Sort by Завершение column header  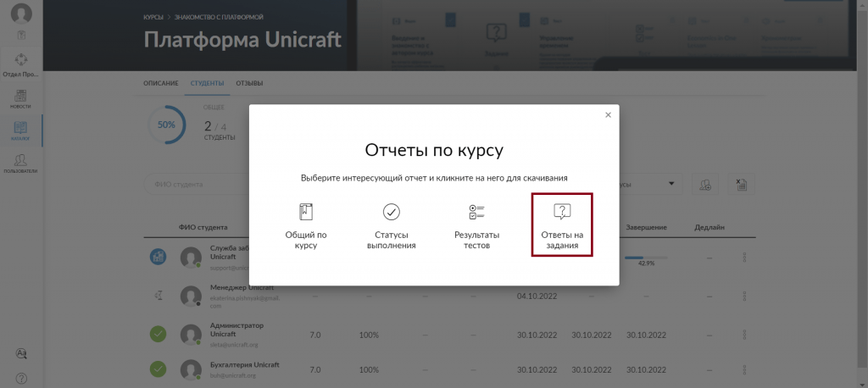646,228
